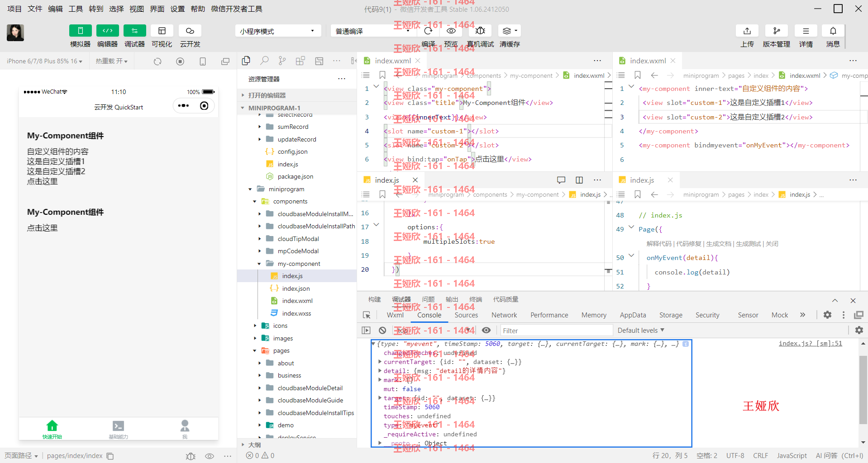
Task: Open index.json in my-component
Action: (x=297, y=288)
